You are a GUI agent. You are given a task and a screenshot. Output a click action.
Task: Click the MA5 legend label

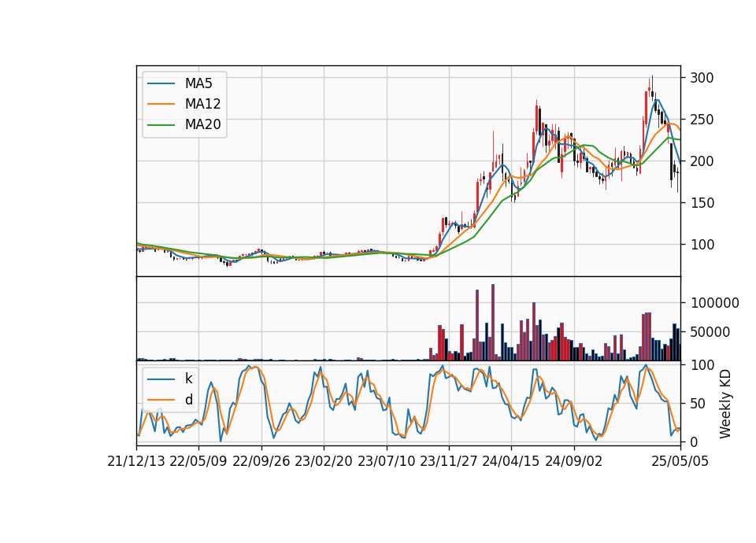(x=198, y=83)
